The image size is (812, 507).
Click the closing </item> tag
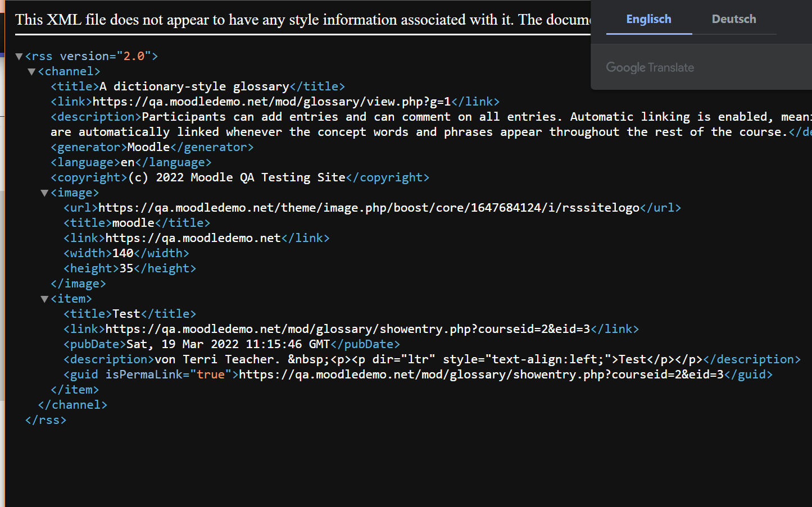coord(75,390)
